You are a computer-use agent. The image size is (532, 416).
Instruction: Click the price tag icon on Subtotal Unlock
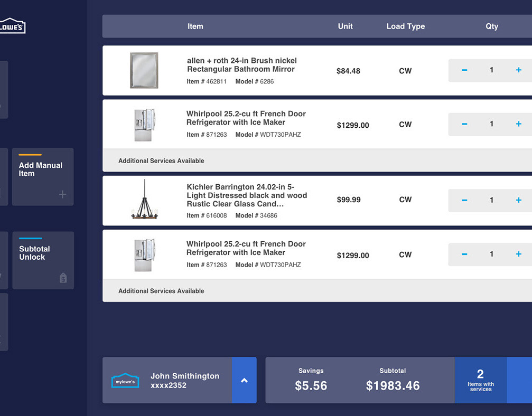coord(63,278)
